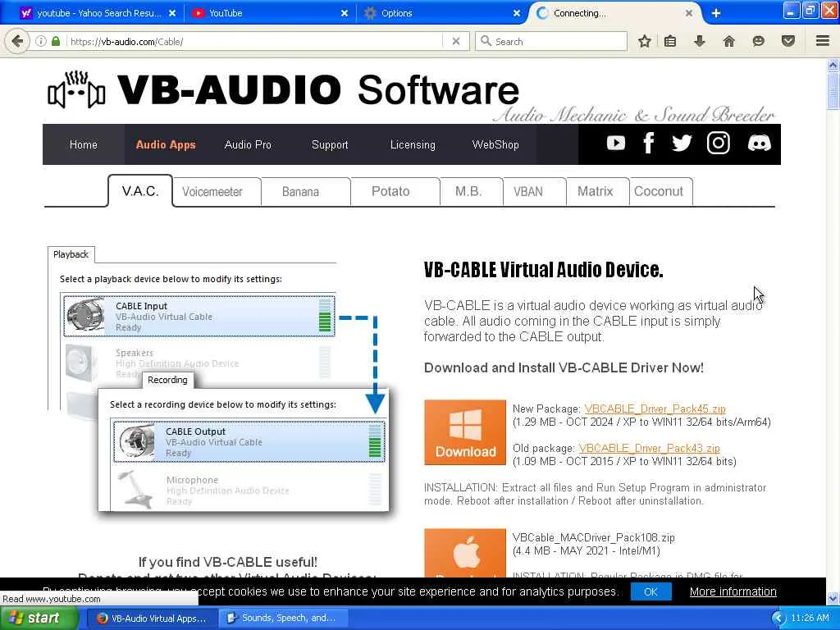The height and width of the screenshot is (630, 840).
Task: Bookmark this page with the star icon
Action: pos(645,41)
